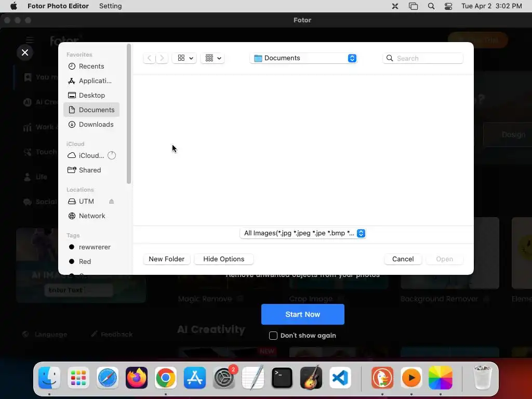Select the Red tag

pyautogui.click(x=91, y=262)
